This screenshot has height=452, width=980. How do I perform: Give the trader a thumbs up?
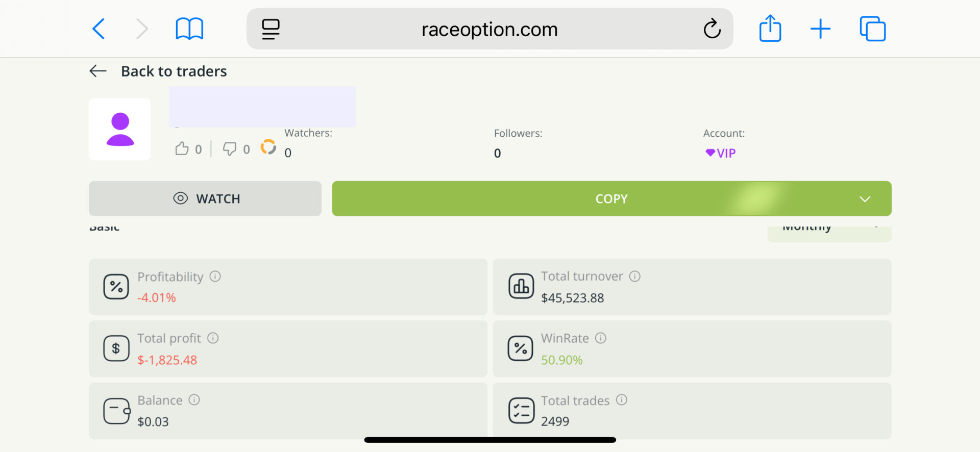click(x=182, y=148)
